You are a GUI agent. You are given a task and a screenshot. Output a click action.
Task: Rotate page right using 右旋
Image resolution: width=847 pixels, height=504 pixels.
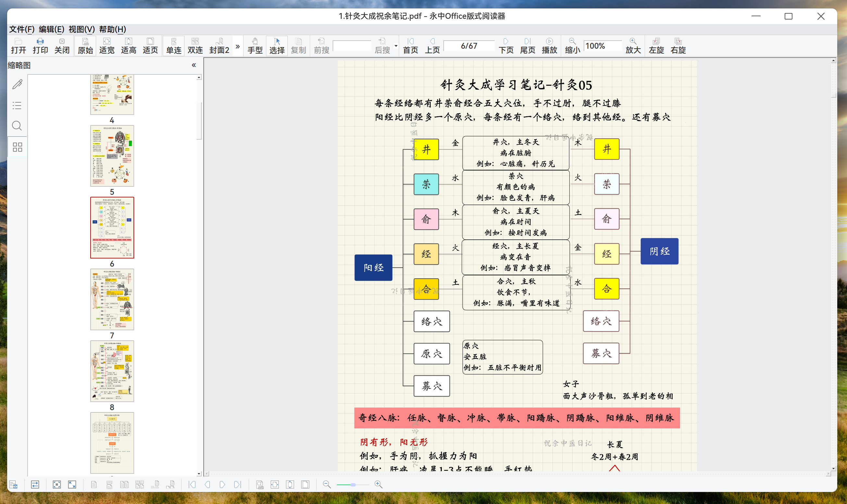(678, 45)
